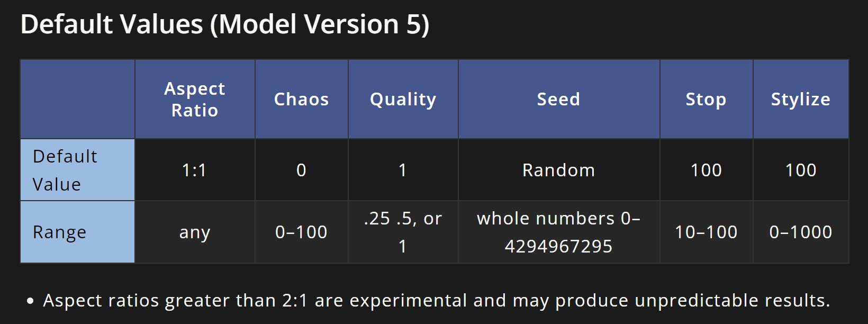
Task: Select the Chaos column header
Action: pyautogui.click(x=301, y=99)
